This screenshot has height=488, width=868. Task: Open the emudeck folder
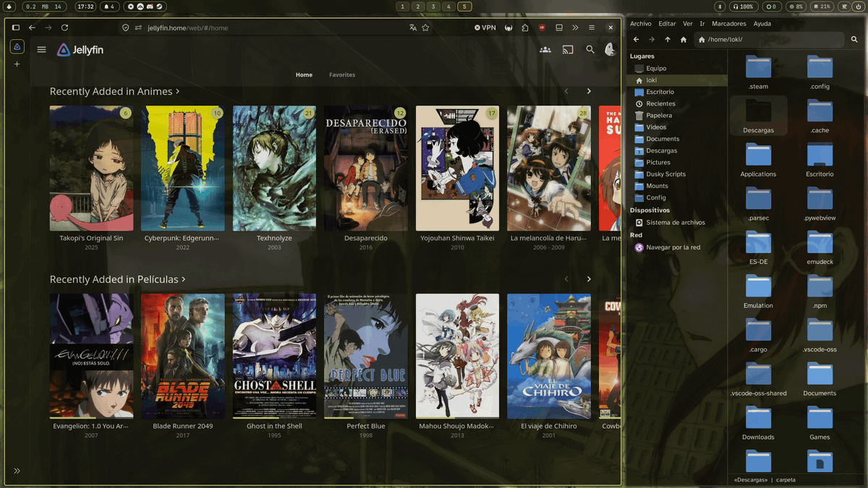pyautogui.click(x=820, y=247)
